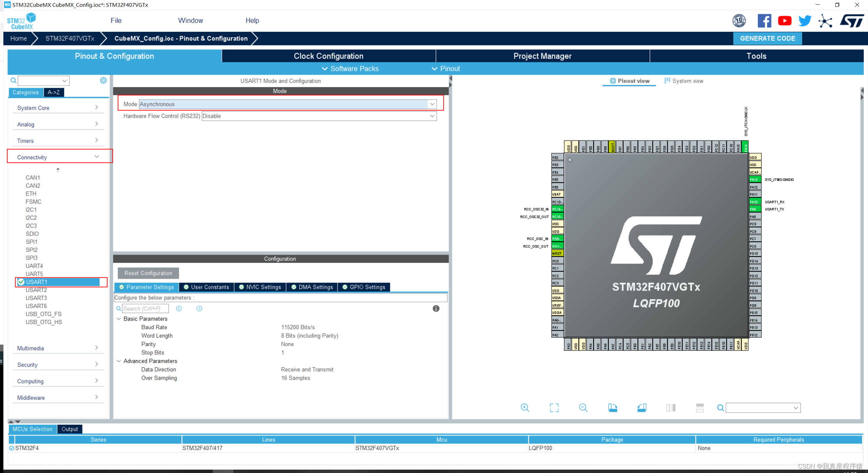Image resolution: width=868 pixels, height=473 pixels.
Task: Fit chip to the pinout view
Action: 554,408
